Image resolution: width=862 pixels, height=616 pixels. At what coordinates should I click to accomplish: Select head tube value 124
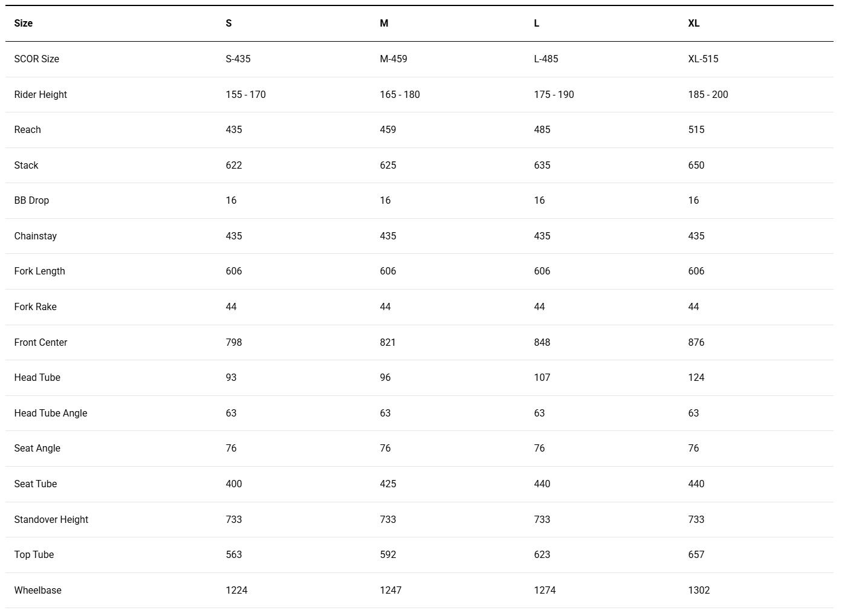[696, 378]
